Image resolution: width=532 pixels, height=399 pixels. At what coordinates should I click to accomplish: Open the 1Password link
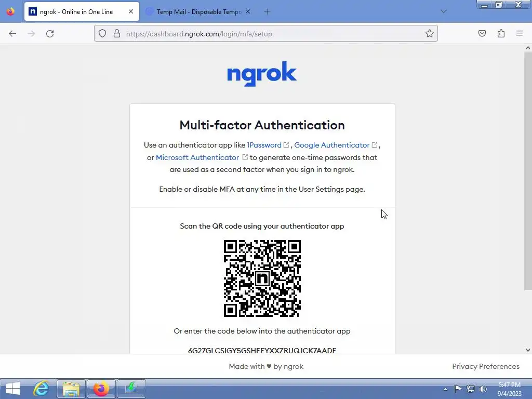pyautogui.click(x=264, y=145)
